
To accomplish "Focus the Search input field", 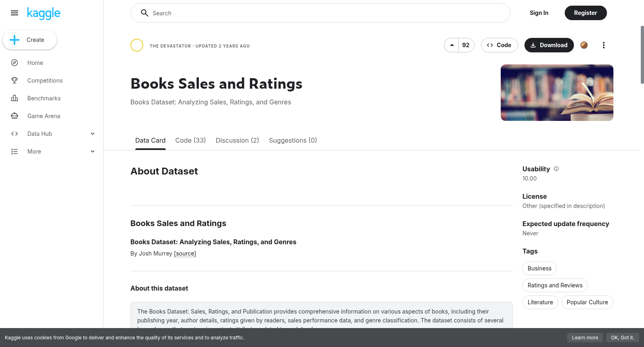I will [320, 13].
